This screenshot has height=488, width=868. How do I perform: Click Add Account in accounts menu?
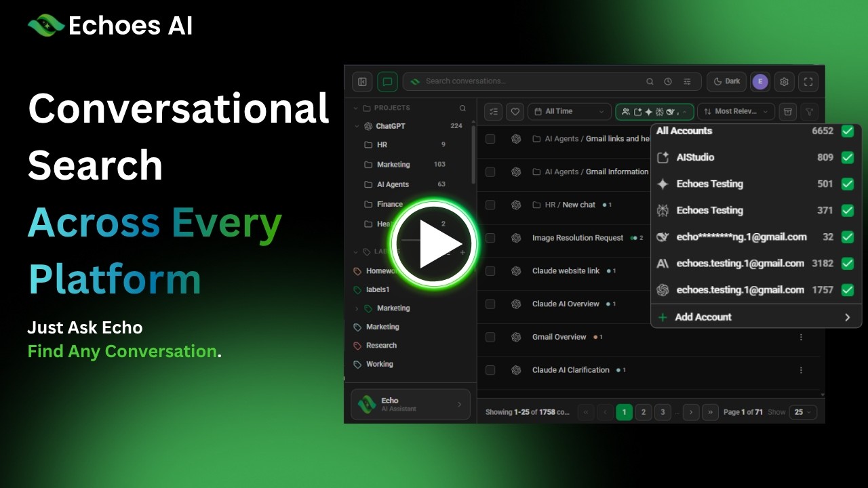703,317
